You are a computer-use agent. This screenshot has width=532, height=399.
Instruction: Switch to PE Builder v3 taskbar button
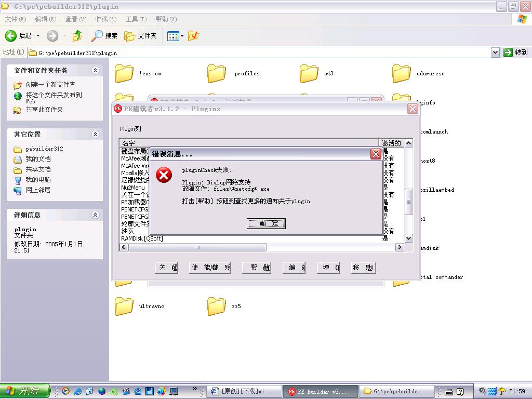[320, 392]
